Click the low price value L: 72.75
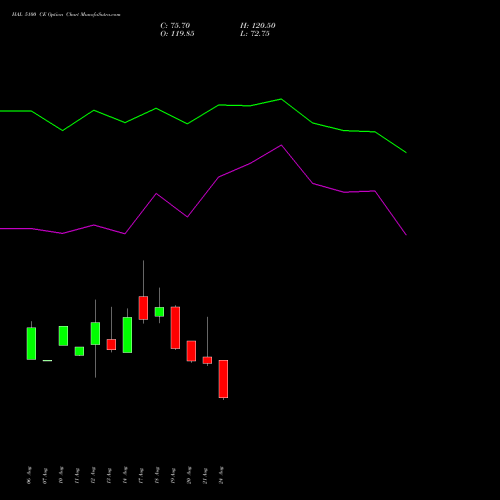 (x=255, y=34)
